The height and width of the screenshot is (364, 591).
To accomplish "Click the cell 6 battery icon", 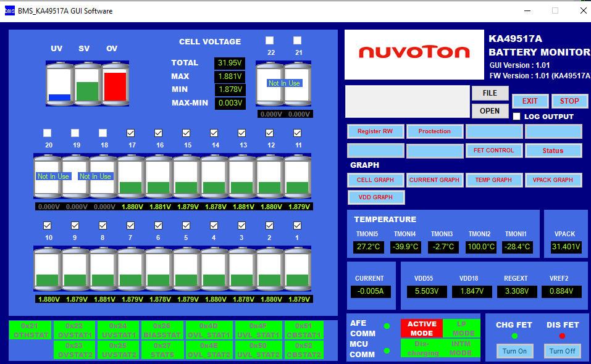I will point(159,269).
